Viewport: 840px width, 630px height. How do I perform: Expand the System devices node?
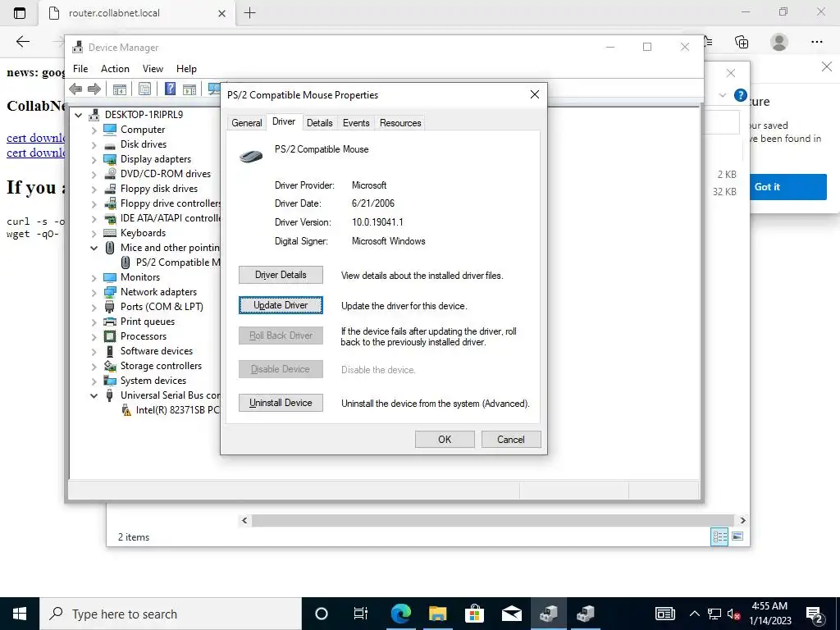(x=94, y=381)
